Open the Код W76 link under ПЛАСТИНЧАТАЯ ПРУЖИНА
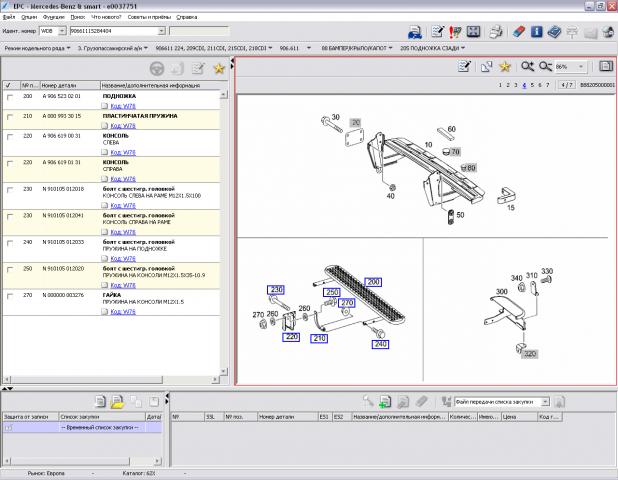Image resolution: width=618 pixels, height=480 pixels. (123, 126)
